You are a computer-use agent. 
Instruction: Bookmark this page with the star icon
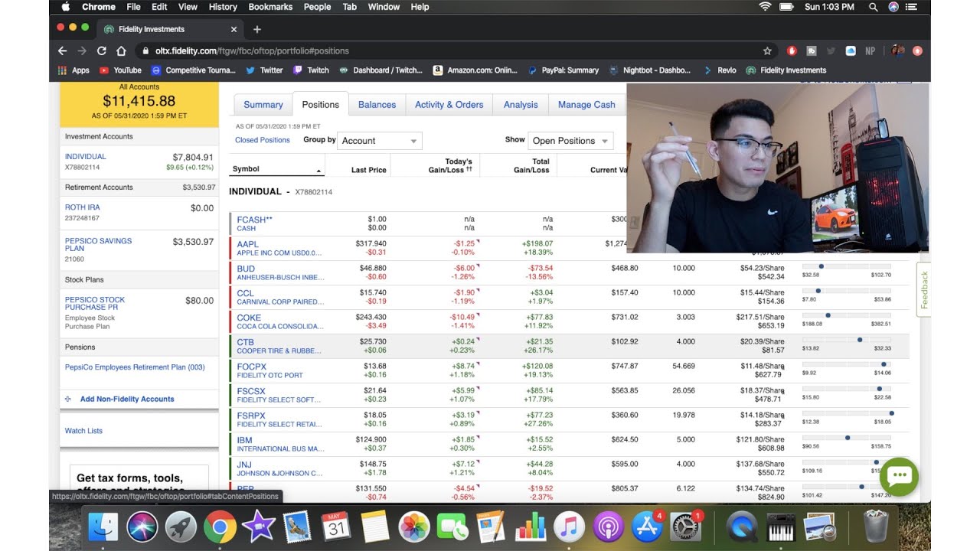coord(767,51)
